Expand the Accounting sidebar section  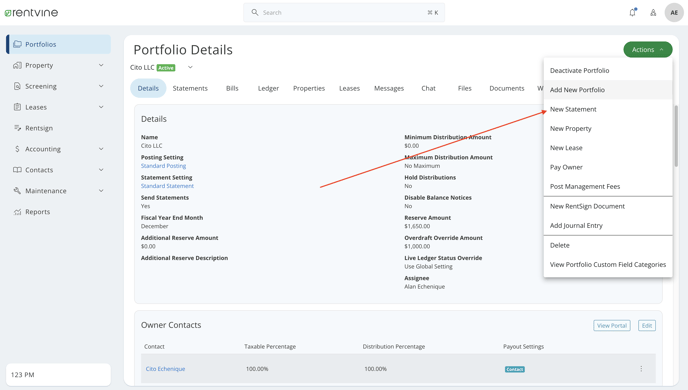[58, 149]
